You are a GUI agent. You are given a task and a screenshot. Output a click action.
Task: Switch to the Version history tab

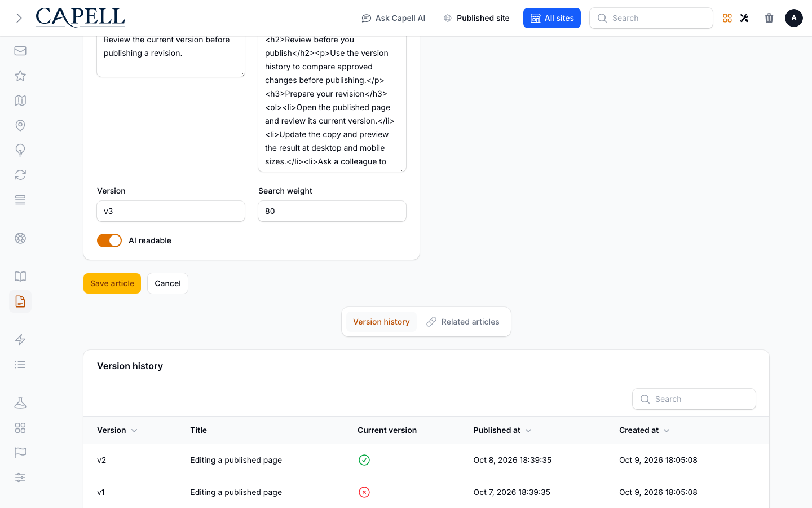tap(381, 322)
